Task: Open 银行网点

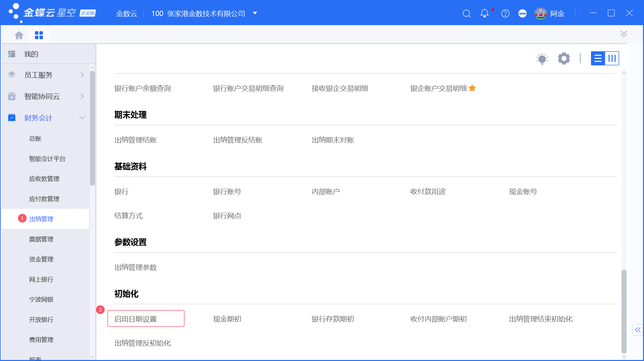Action: point(227,216)
